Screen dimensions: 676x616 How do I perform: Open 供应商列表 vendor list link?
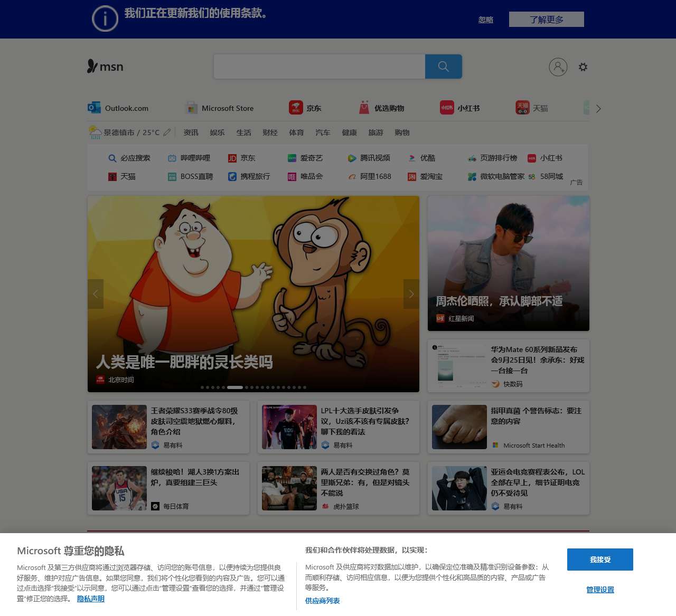click(x=322, y=601)
